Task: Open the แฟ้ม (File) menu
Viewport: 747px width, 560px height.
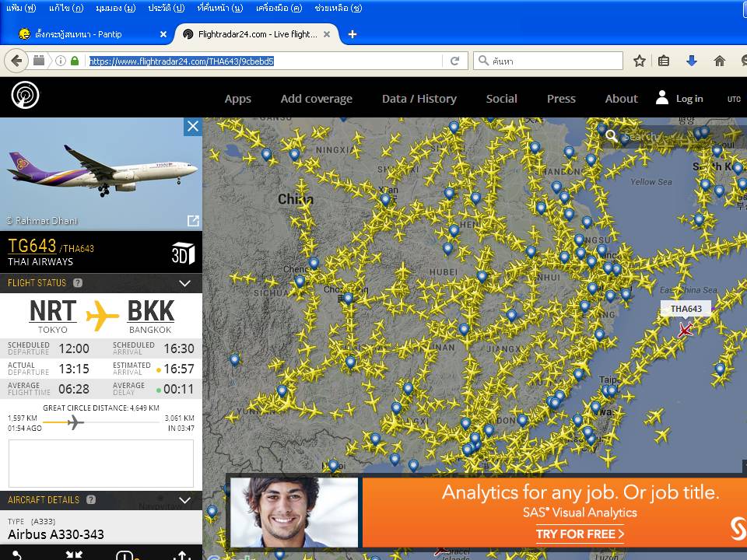Action: point(21,8)
